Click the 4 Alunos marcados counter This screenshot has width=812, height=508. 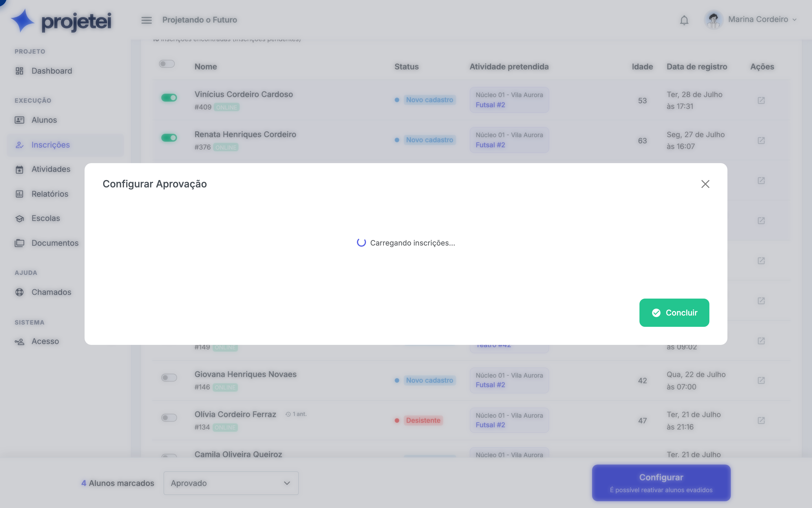(x=118, y=483)
